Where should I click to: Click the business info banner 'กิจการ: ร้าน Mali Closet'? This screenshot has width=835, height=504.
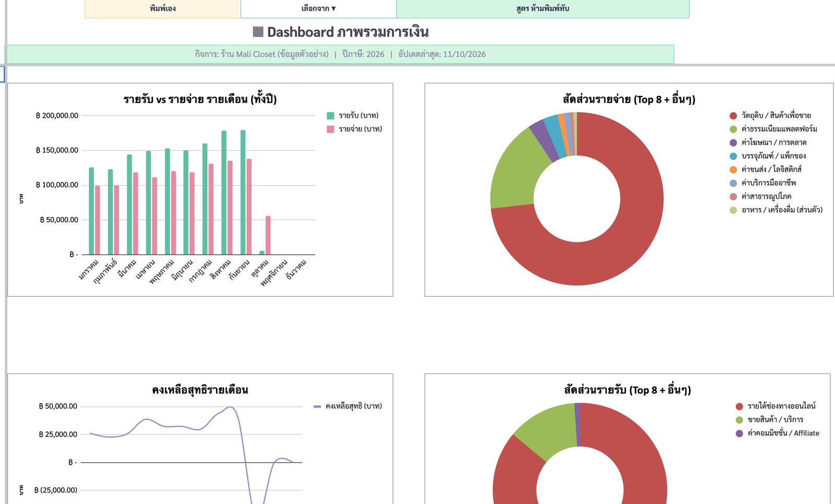coord(340,54)
